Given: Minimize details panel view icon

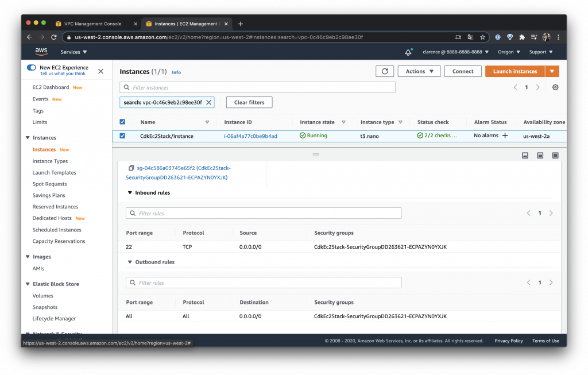Looking at the screenshot, I should pos(525,155).
